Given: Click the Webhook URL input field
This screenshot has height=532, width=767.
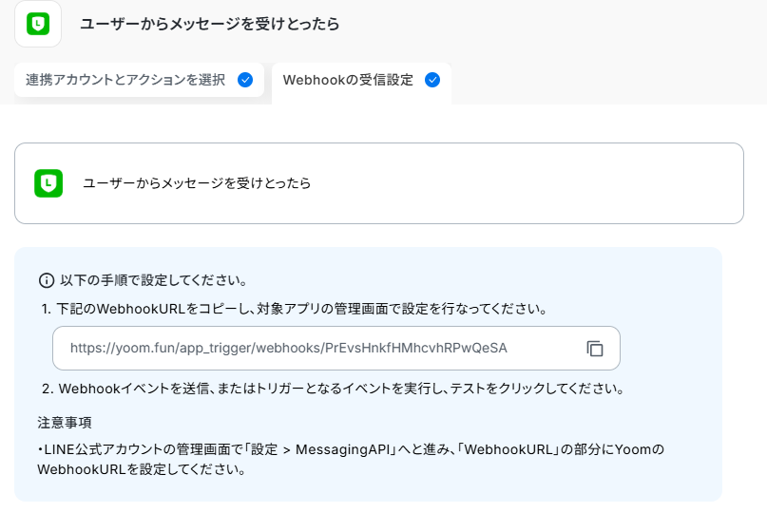Looking at the screenshot, I should [x=336, y=348].
